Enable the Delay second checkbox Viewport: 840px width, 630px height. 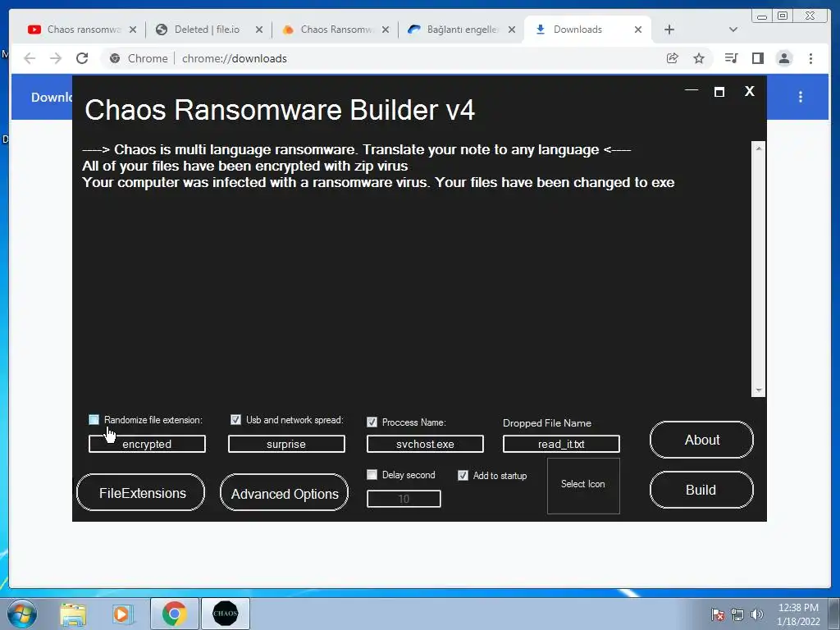point(372,475)
